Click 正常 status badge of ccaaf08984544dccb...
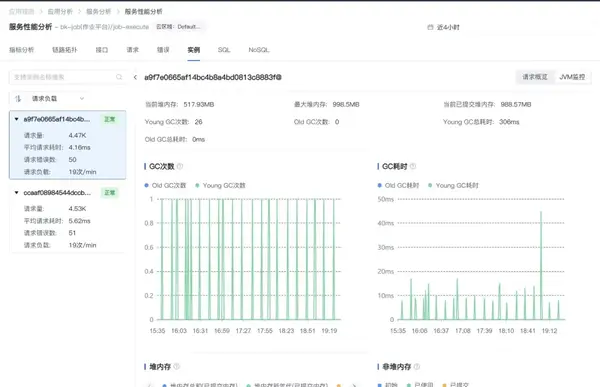 (110, 193)
